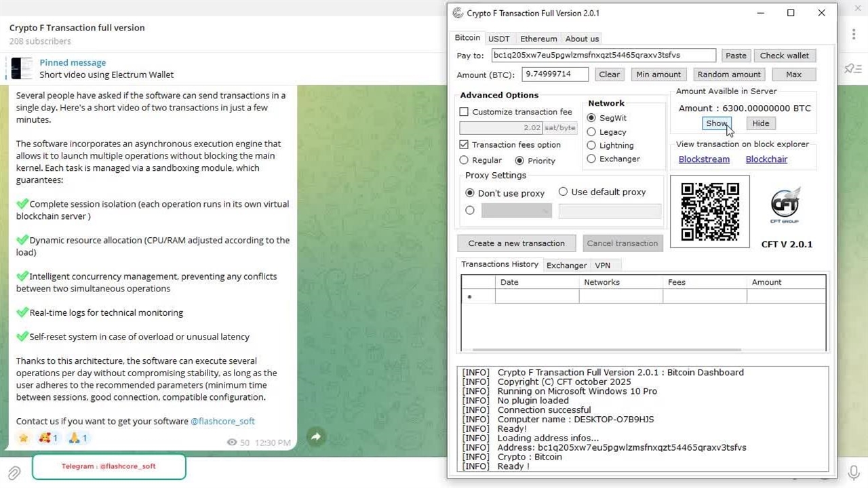This screenshot has width=868, height=488.
Task: Enable Customize transaction fee checkbox
Action: [465, 112]
